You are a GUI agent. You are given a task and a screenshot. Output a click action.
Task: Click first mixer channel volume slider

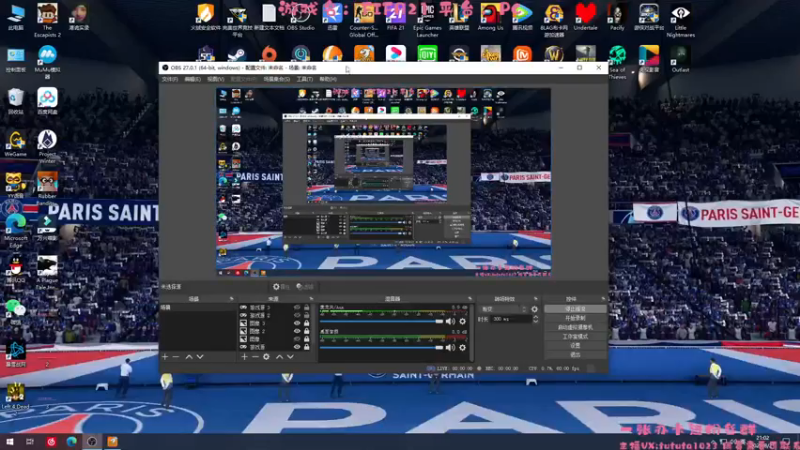[381, 321]
